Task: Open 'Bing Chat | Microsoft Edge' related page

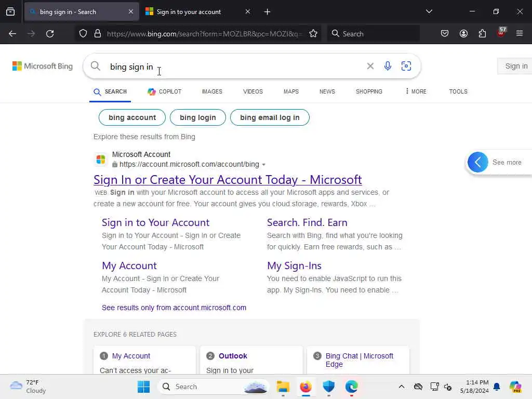Action: pyautogui.click(x=360, y=360)
